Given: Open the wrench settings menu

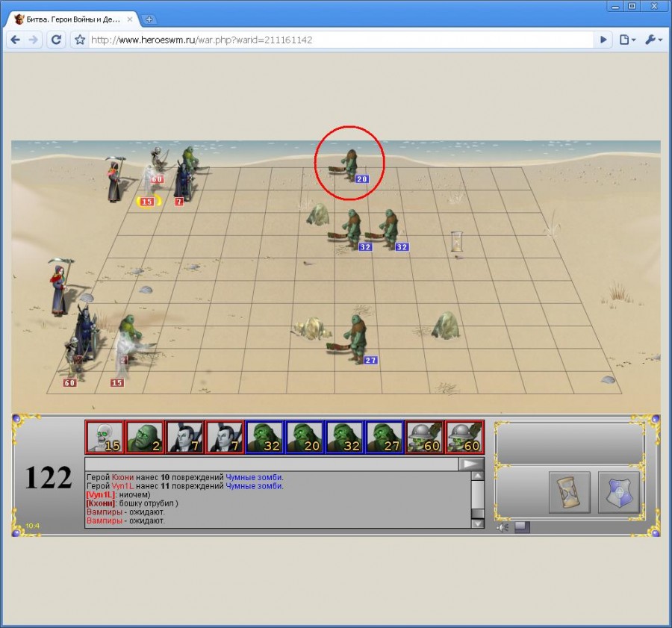Looking at the screenshot, I should point(653,40).
